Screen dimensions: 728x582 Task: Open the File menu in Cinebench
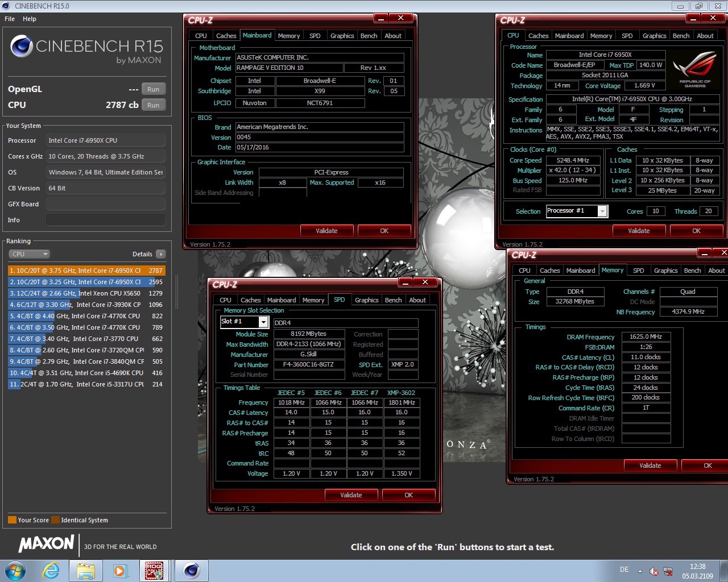pos(10,19)
